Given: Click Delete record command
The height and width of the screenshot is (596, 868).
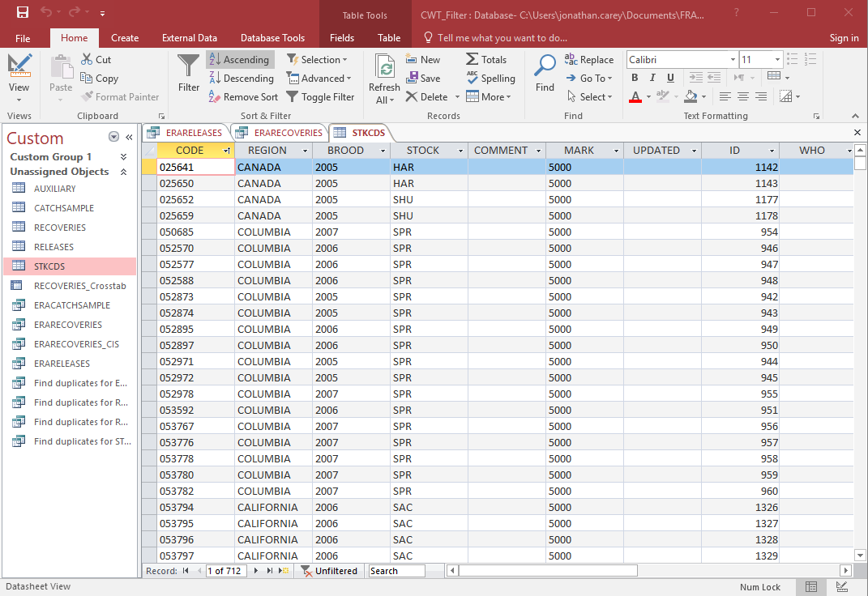Looking at the screenshot, I should pos(427,96).
